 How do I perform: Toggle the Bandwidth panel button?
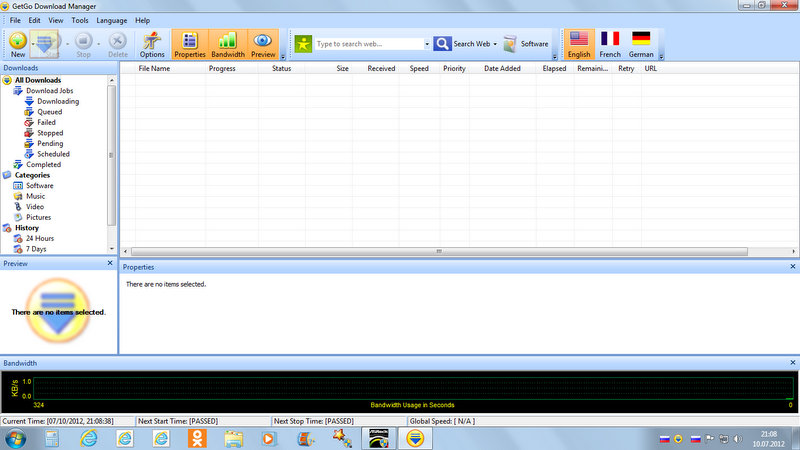point(228,44)
